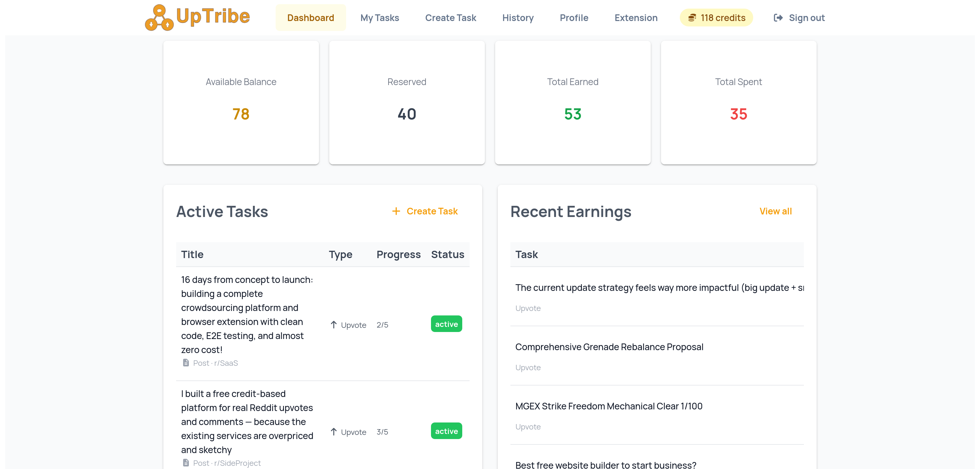Click the active status badge on the first task
Image resolution: width=980 pixels, height=469 pixels.
click(x=446, y=324)
